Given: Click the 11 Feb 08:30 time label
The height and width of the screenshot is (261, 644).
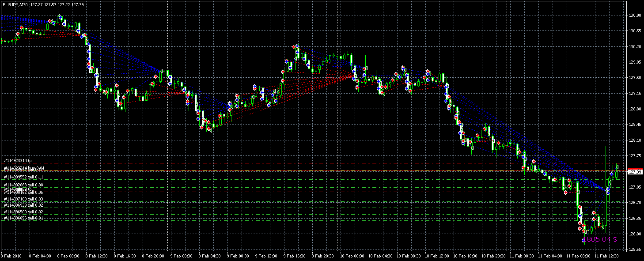Looking at the screenshot, I should click(579, 256).
